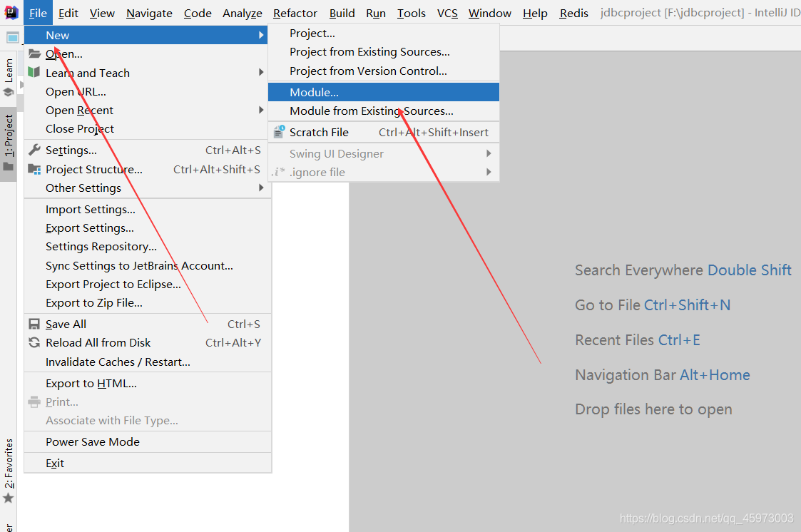Open the VCS menu
Screen dimensions: 801x532
[447, 13]
